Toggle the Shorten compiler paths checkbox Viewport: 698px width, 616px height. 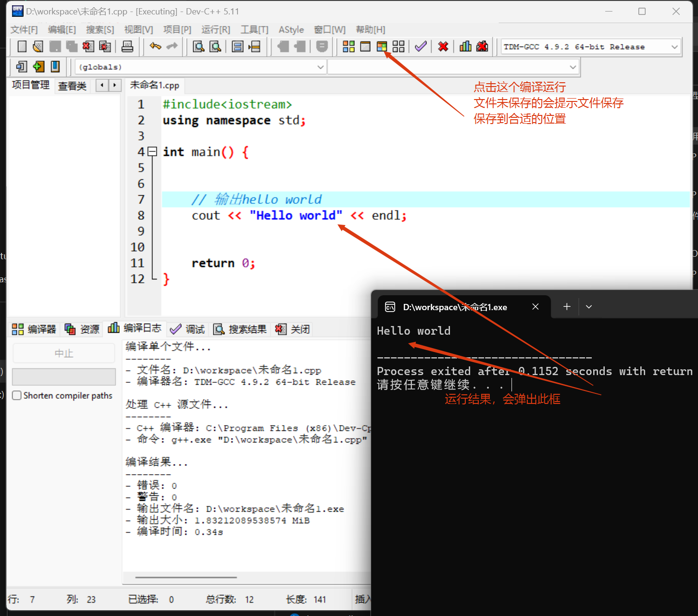click(x=17, y=395)
